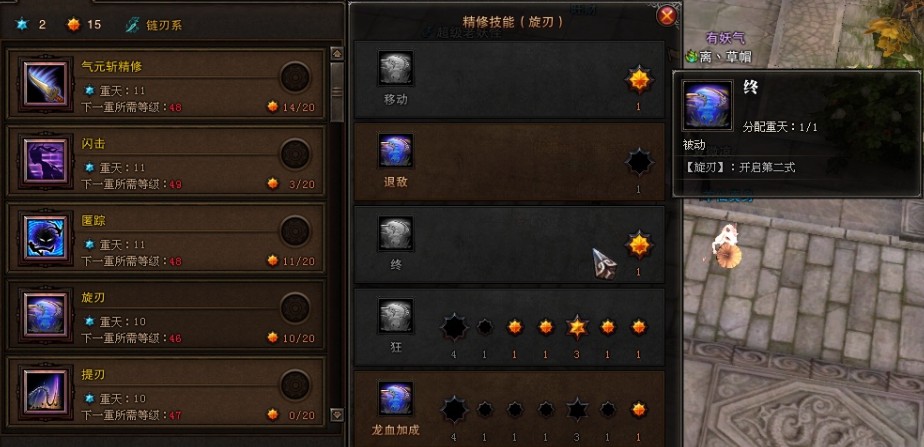Click the scroll-up arrow of skill list
Viewport: 924px width, 447px height.
click(337, 54)
